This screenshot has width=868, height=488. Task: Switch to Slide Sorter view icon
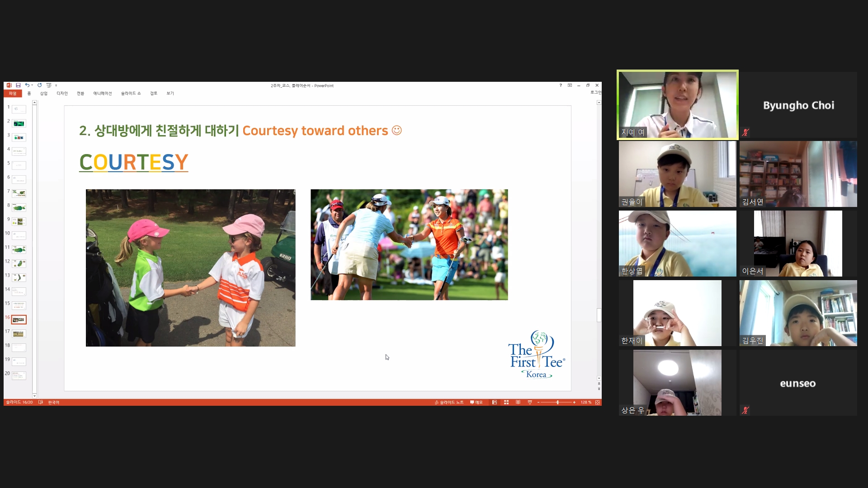(506, 402)
